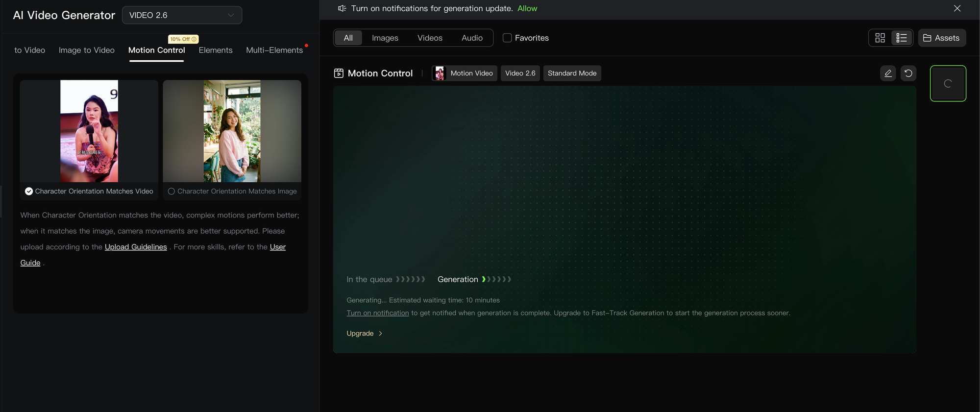Click the pink sweater character image thumbnail
This screenshot has height=412, width=980.
point(232,131)
